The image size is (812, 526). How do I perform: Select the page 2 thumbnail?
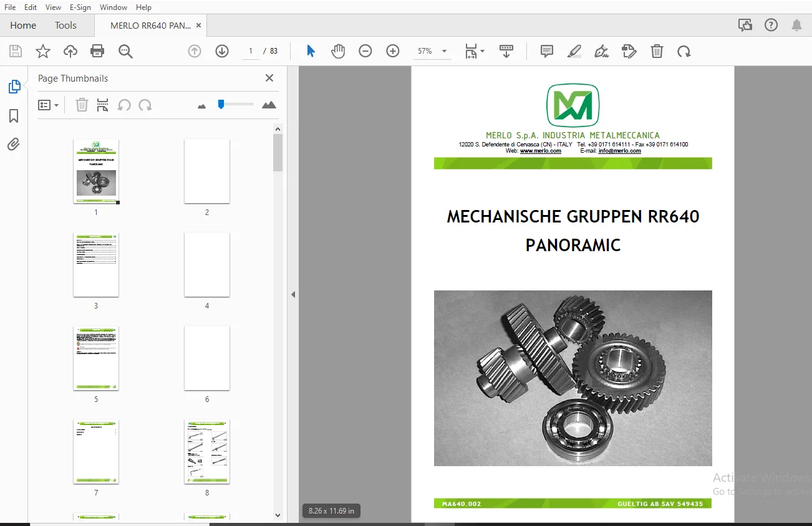click(x=207, y=171)
